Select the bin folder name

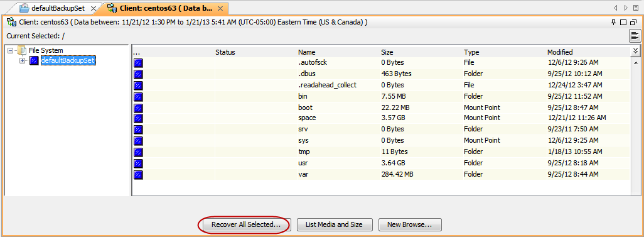coord(303,96)
